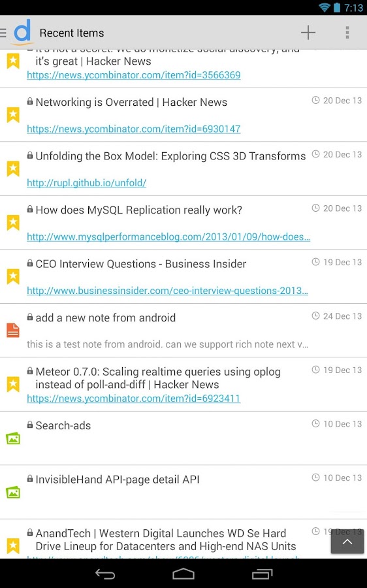Image resolution: width=367 pixels, height=588 pixels.
Task: Tap the Android back navigation button
Action: pos(105,574)
